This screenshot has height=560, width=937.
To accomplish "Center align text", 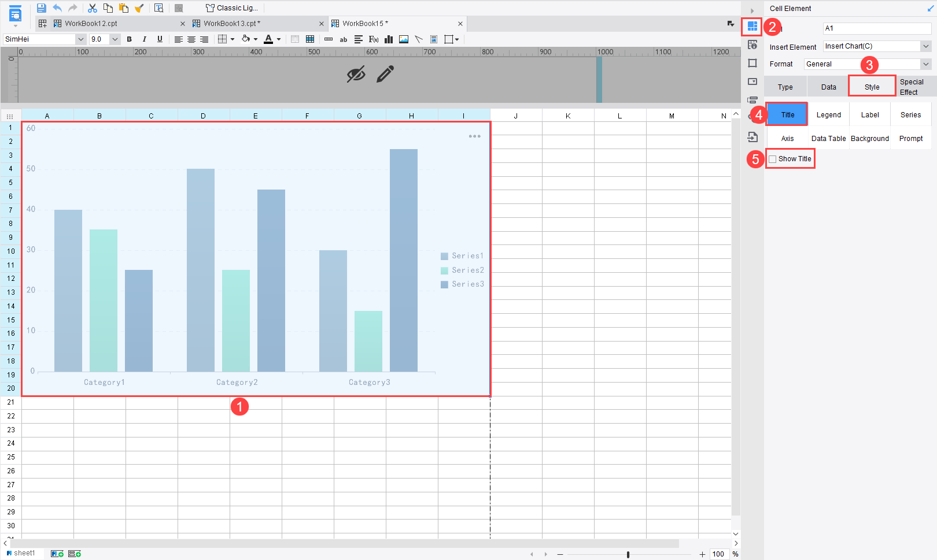I will coord(191,39).
